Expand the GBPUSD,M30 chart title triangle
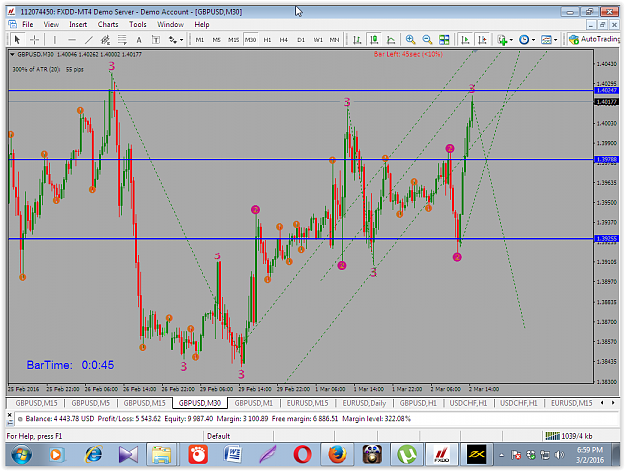The image size is (625, 471). tap(12, 54)
